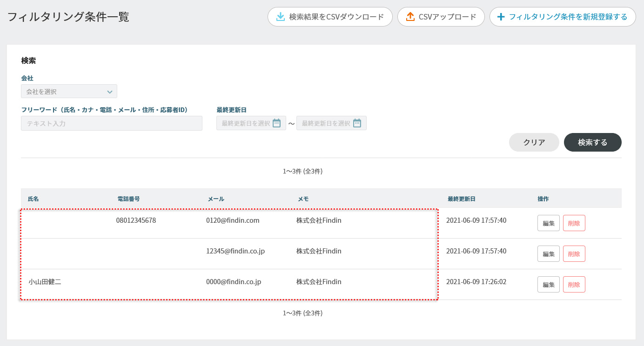The width and height of the screenshot is (644, 346).
Task: Click the 最終更新日 column header
Action: coord(461,199)
